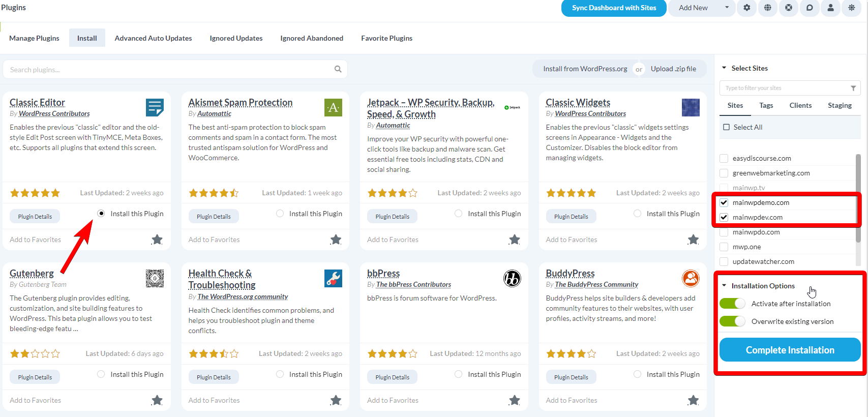Image resolution: width=868 pixels, height=417 pixels.
Task: Switch to the Staging tab
Action: click(x=840, y=105)
